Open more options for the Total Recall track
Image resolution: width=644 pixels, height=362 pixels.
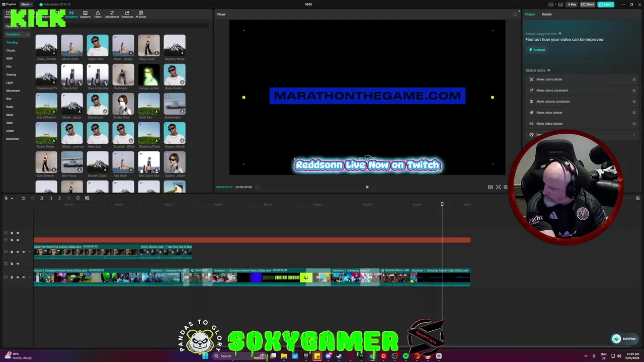click(30, 252)
